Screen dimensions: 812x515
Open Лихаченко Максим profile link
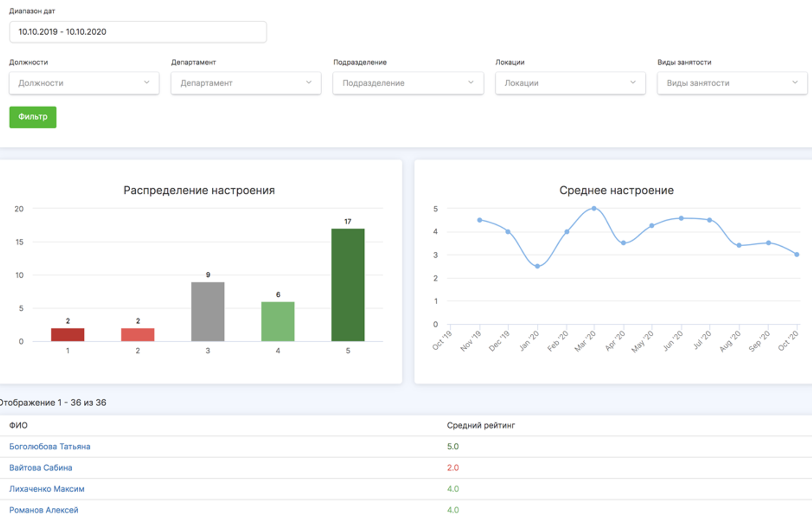point(47,489)
